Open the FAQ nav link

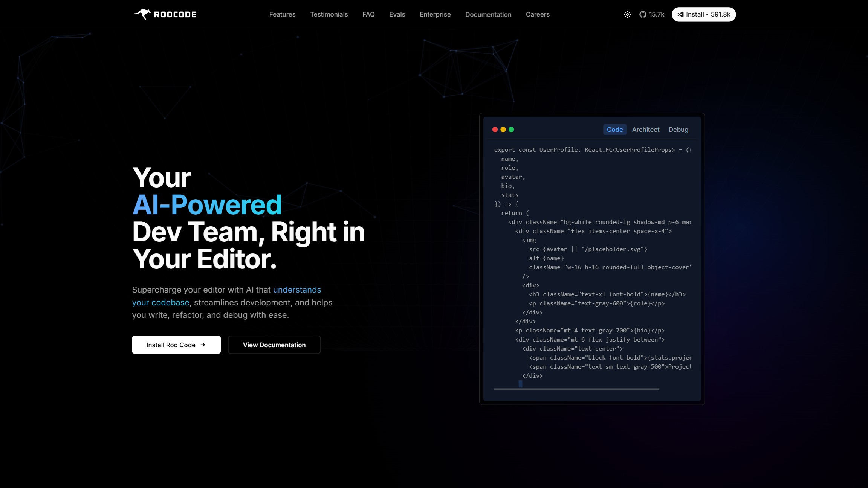(x=368, y=14)
